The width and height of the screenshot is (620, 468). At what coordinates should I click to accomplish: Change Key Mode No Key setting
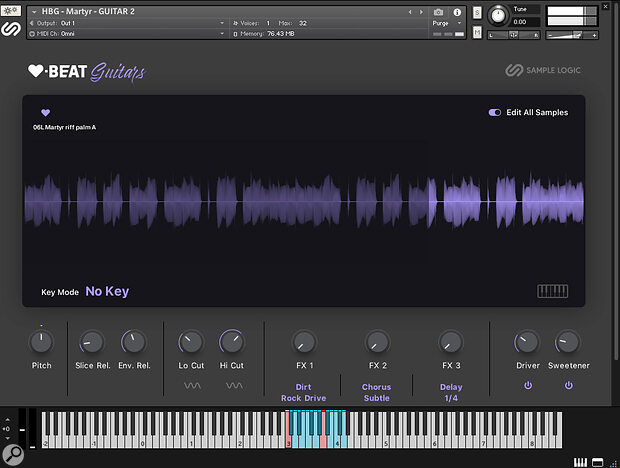pos(107,292)
